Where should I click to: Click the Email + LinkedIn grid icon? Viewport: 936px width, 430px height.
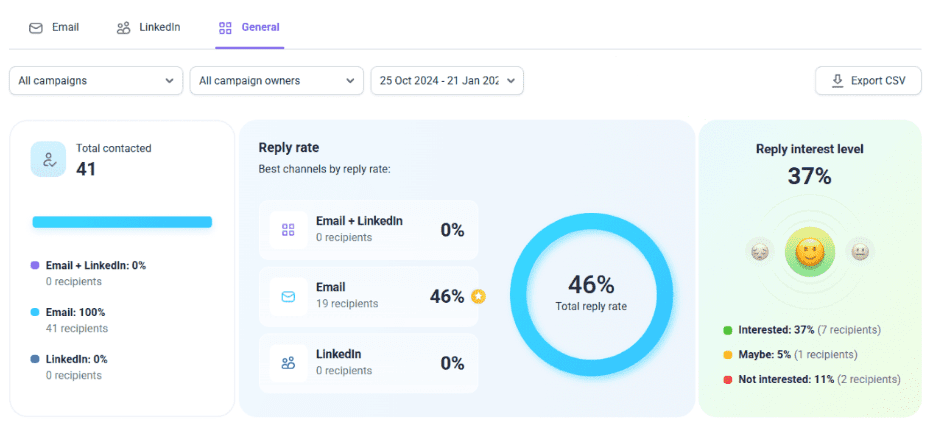tap(288, 229)
